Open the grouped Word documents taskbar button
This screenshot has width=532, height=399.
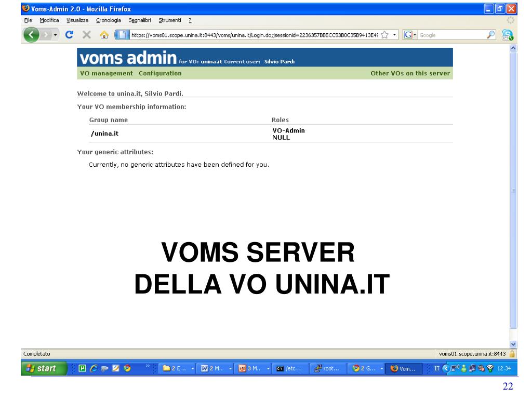(x=216, y=368)
